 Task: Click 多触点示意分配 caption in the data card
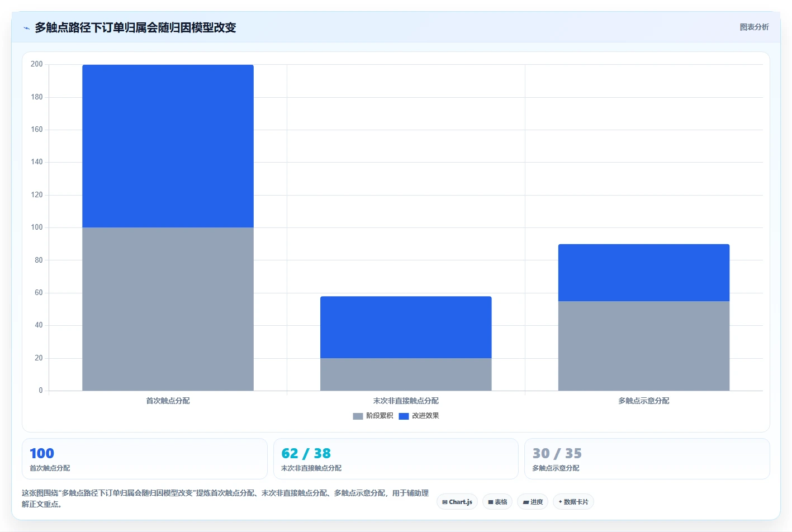click(x=556, y=468)
